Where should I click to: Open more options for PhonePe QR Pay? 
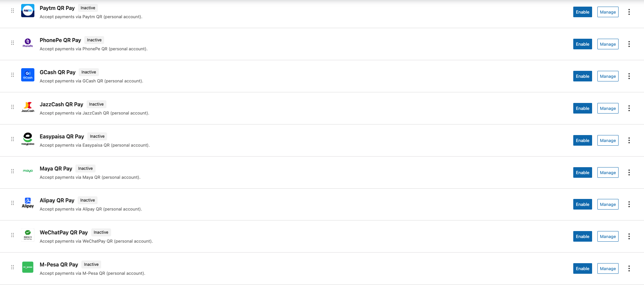[629, 44]
